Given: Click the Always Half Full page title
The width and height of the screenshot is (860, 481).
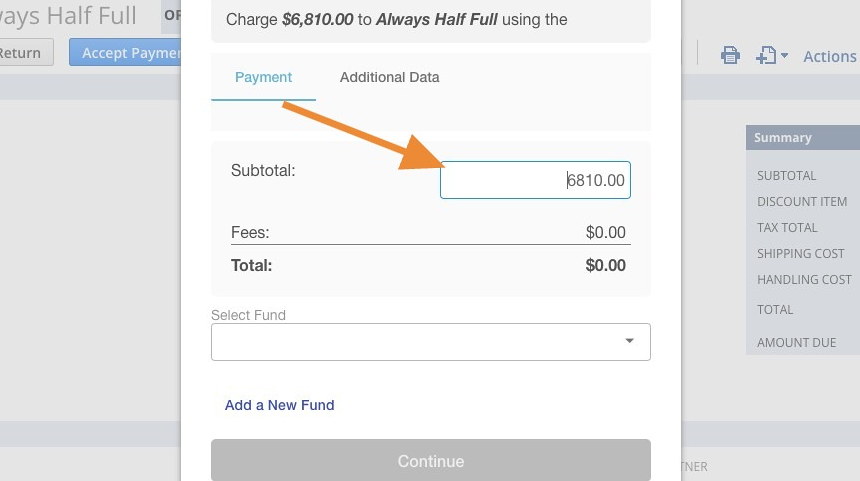Looking at the screenshot, I should click(68, 16).
